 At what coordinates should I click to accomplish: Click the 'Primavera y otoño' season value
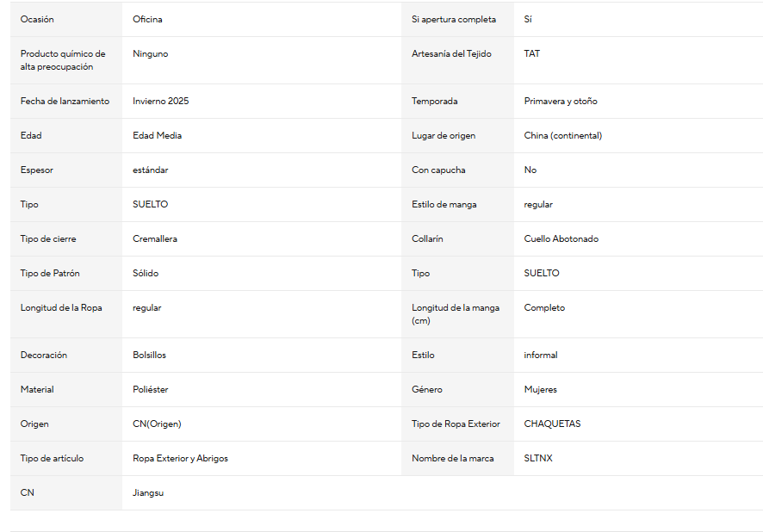click(561, 101)
